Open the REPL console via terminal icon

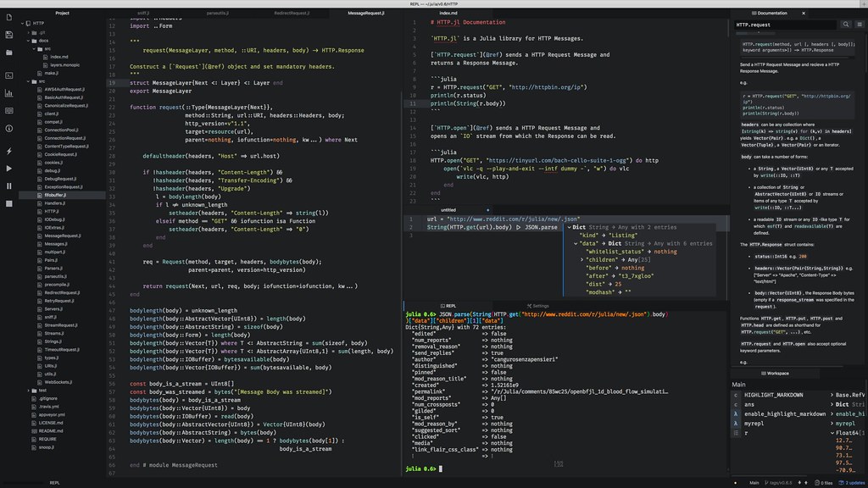coord(8,75)
